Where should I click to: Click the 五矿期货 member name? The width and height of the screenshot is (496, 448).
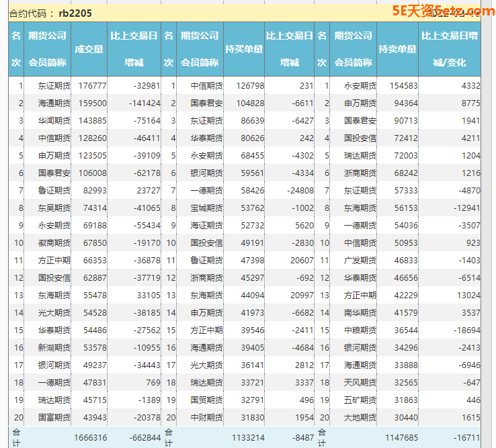pos(360,400)
